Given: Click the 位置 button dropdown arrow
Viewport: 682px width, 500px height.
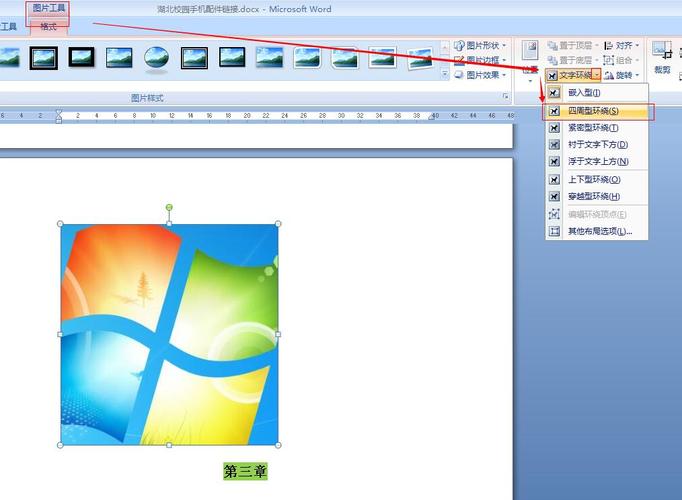Looking at the screenshot, I should [x=530, y=81].
